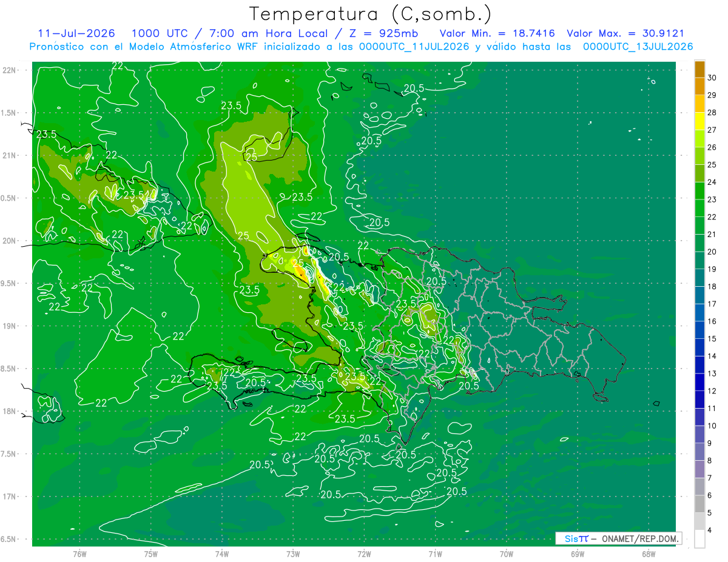Image resolution: width=728 pixels, height=562 pixels.
Task: Click the "68W" longitude axis label
Action: tap(648, 554)
